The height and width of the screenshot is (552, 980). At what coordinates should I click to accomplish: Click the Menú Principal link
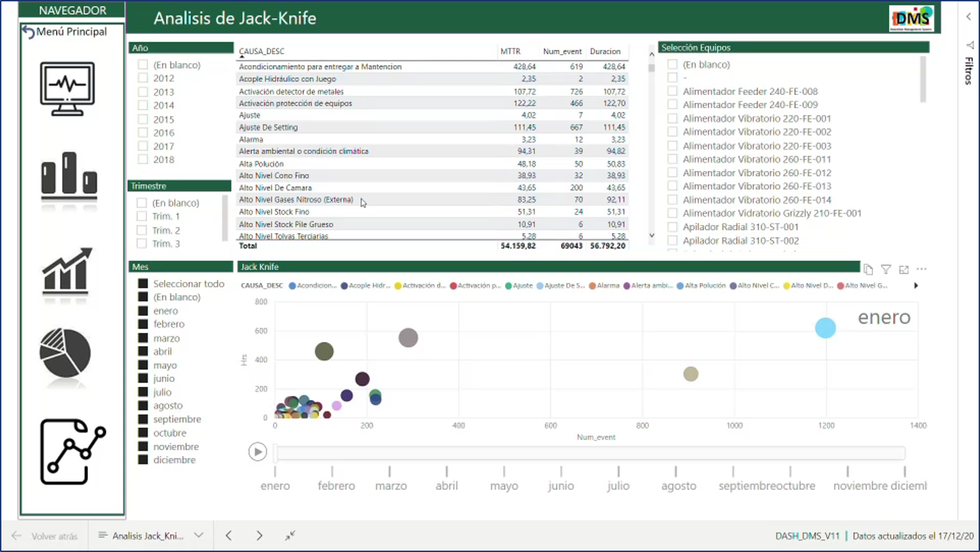point(72,32)
